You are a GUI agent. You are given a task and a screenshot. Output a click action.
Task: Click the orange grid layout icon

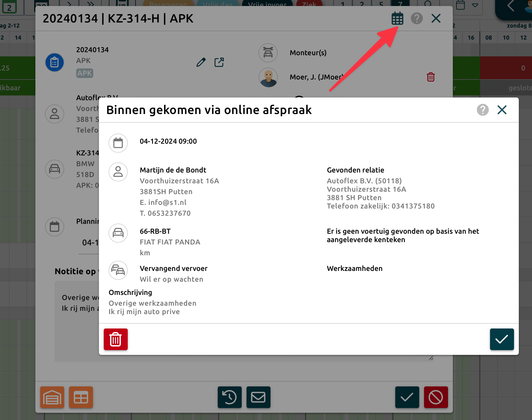pos(81,397)
